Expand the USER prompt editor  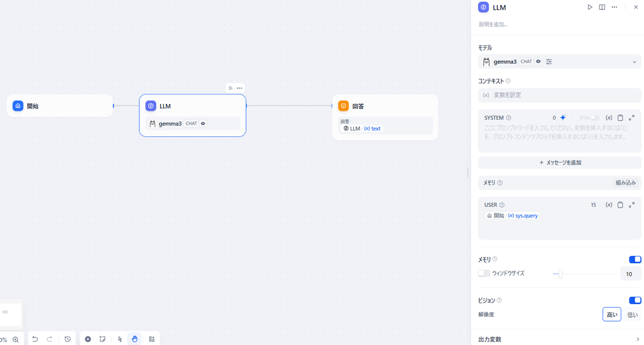point(632,205)
